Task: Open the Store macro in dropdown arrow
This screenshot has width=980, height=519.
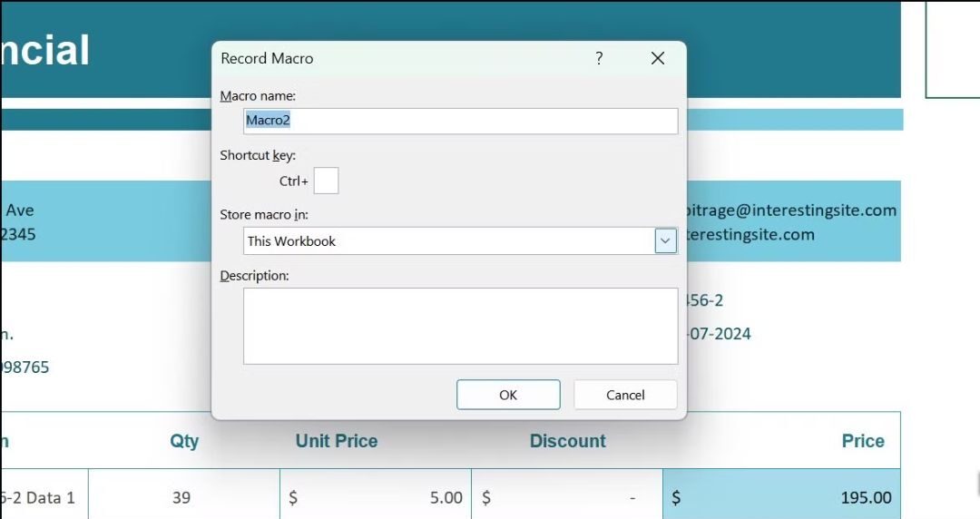Action: [x=666, y=240]
